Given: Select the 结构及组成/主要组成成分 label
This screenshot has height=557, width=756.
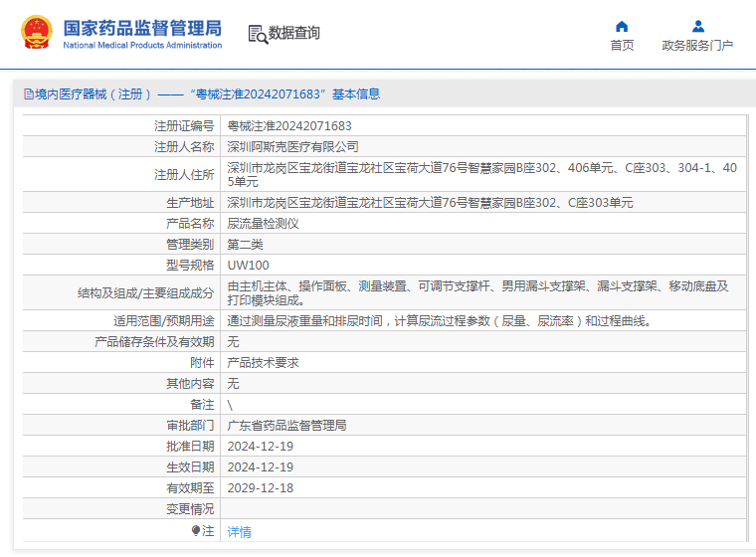Looking at the screenshot, I should tap(145, 292).
